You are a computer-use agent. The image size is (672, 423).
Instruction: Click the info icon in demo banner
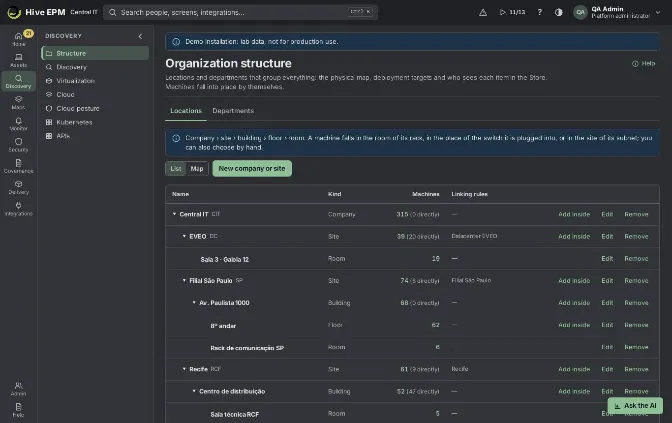(x=176, y=42)
